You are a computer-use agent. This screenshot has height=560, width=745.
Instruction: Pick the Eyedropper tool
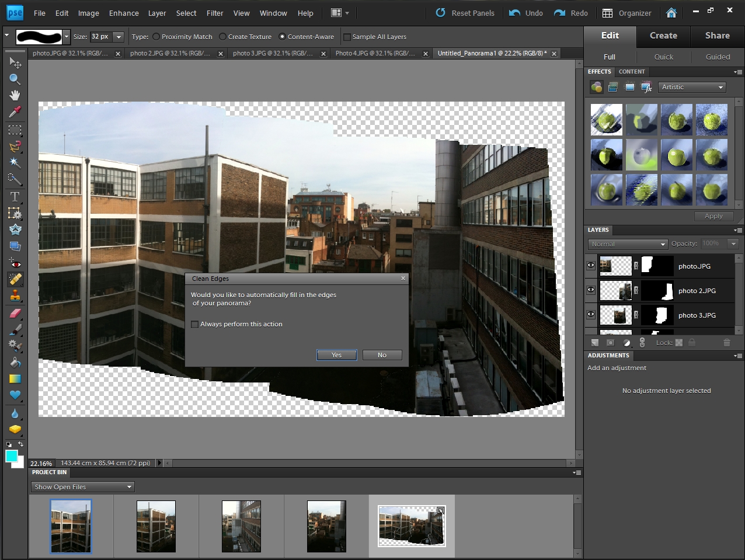point(15,112)
